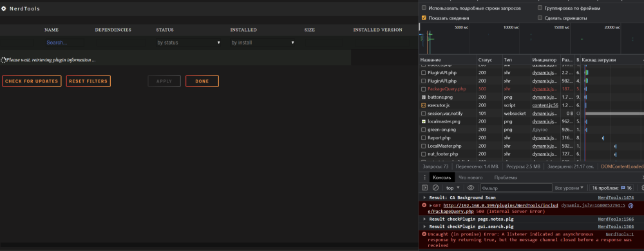This screenshot has height=251, width=644.
Task: Click the NAME column header
Action: (x=52, y=30)
